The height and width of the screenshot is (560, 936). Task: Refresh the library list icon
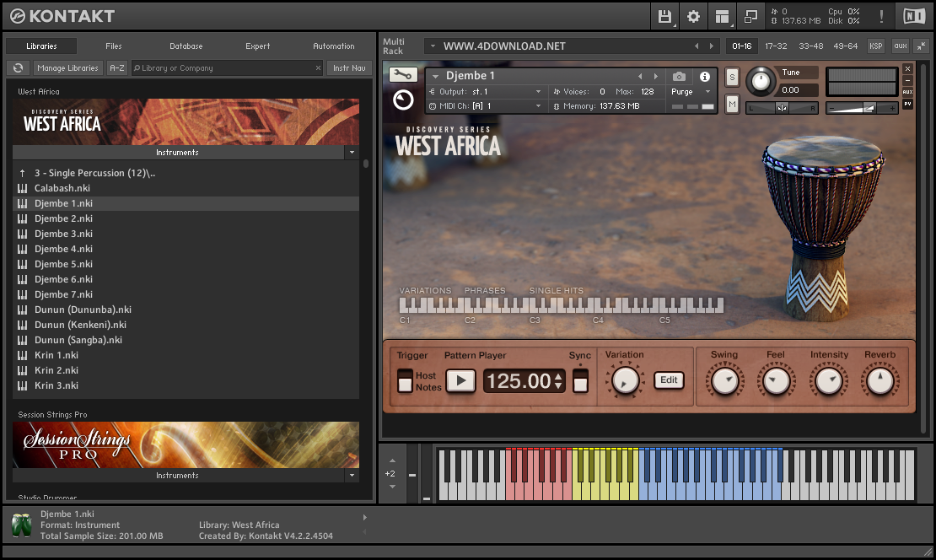pyautogui.click(x=19, y=68)
